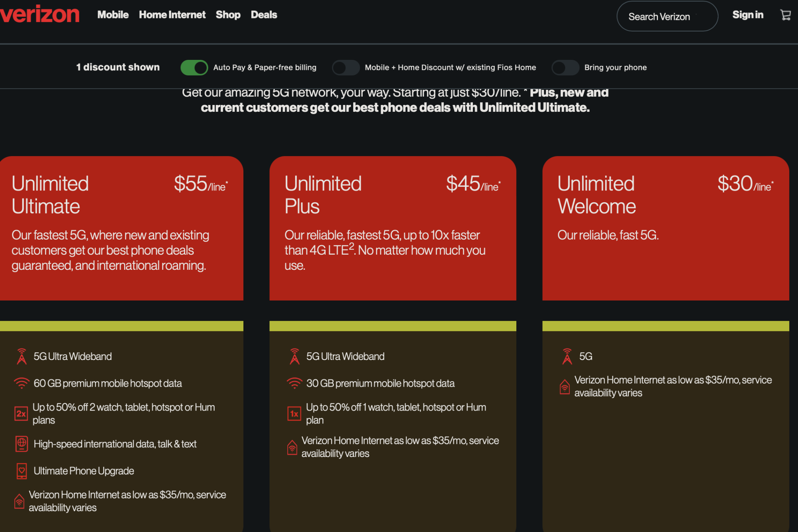
Task: Click the Home Internet $35/mo text in Unlimited Welcome card
Action: pyautogui.click(x=673, y=386)
